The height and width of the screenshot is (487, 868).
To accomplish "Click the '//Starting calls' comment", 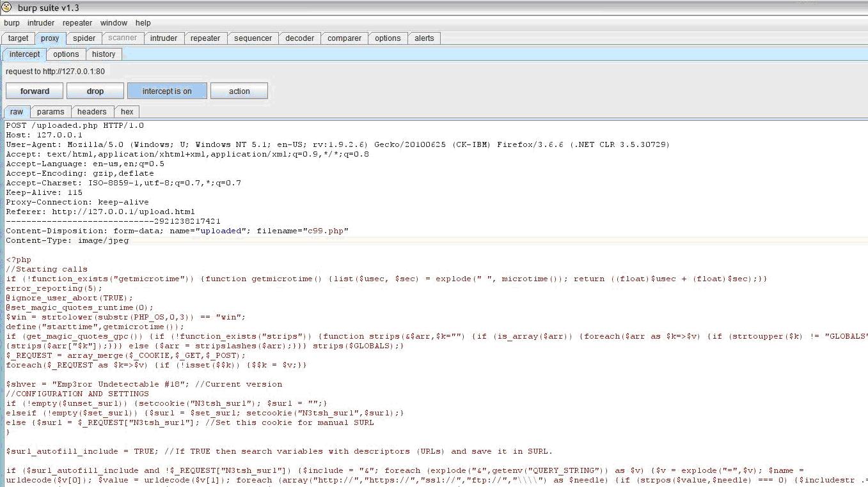I will [x=47, y=269].
